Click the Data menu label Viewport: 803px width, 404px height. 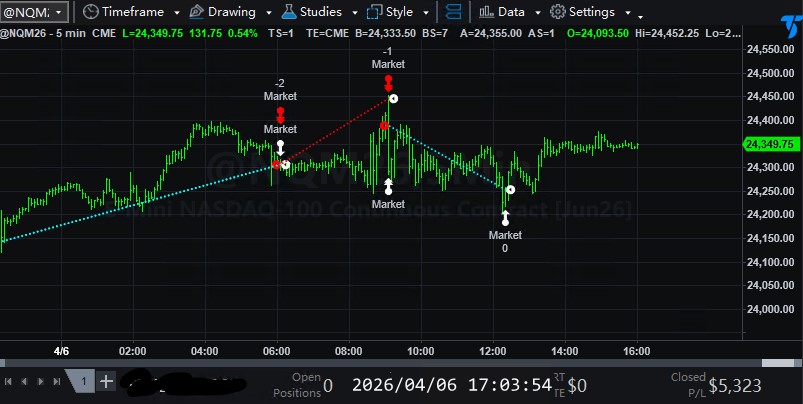pos(511,12)
